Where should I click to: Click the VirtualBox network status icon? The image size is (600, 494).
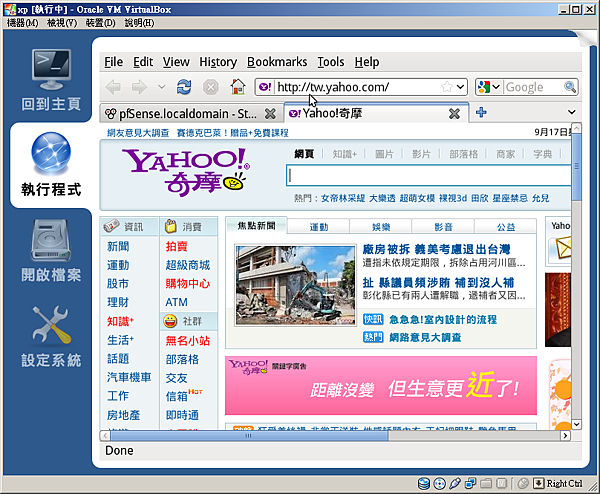[x=470, y=484]
